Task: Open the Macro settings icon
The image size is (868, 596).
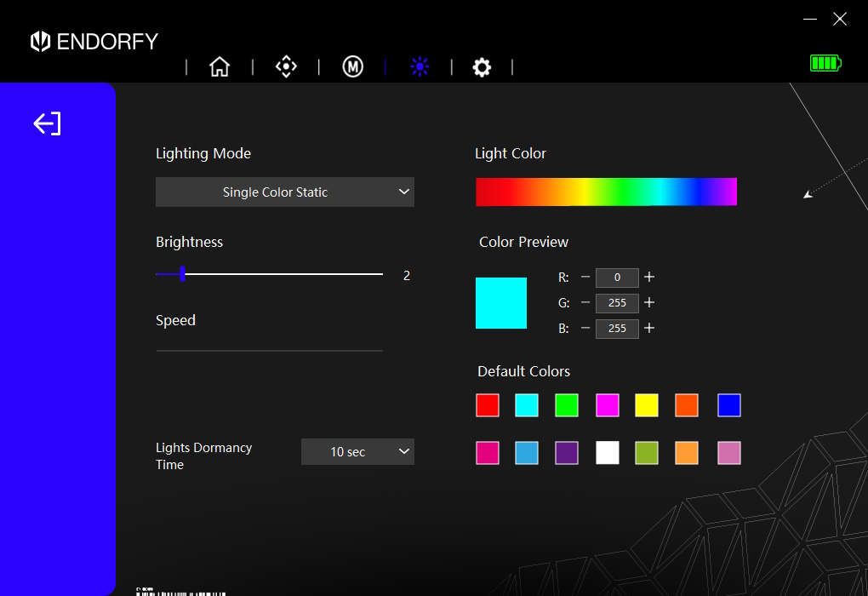Action: click(352, 66)
